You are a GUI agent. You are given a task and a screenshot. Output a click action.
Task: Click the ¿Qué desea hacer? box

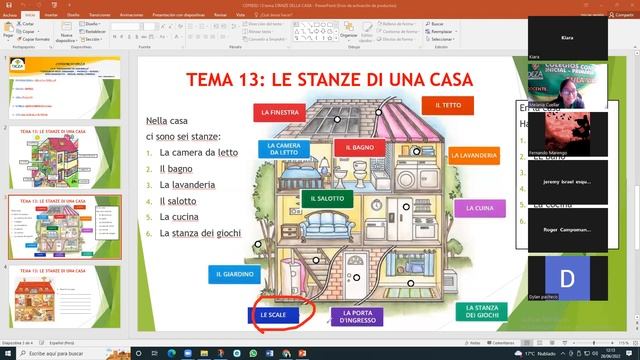(273, 15)
